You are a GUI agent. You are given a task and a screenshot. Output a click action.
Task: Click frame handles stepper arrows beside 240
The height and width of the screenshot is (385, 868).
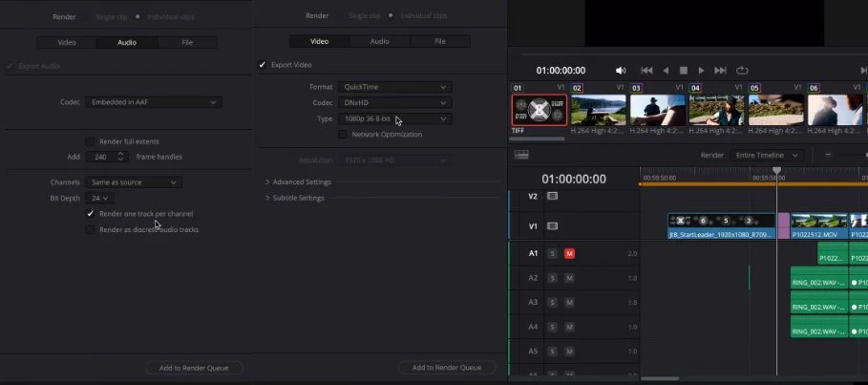(x=121, y=157)
